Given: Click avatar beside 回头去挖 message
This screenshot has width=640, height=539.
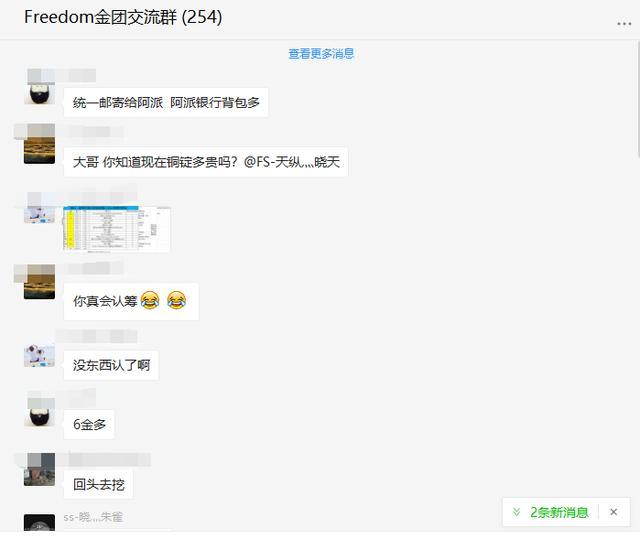Looking at the screenshot, I should (x=39, y=470).
